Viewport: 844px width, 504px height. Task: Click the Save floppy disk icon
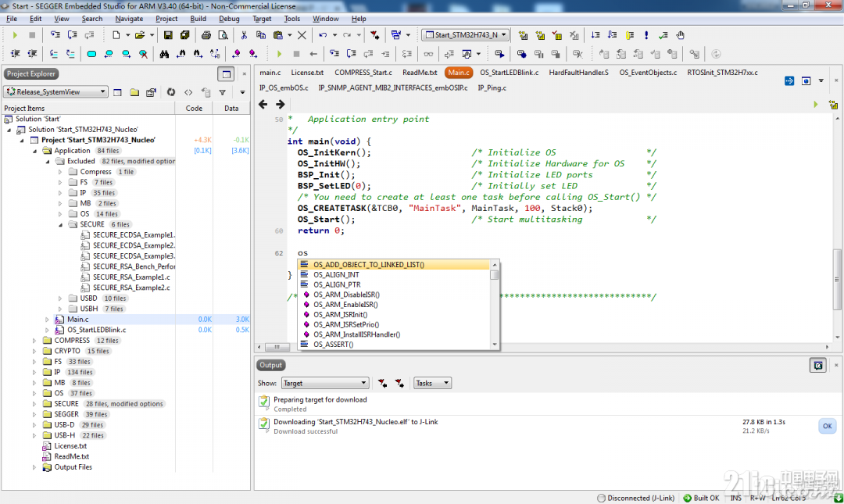168,35
